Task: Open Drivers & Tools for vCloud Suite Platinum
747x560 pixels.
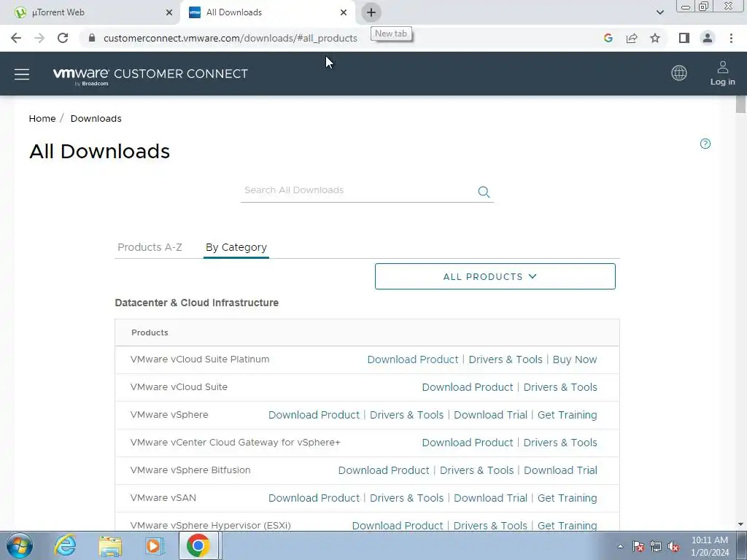Action: point(506,359)
